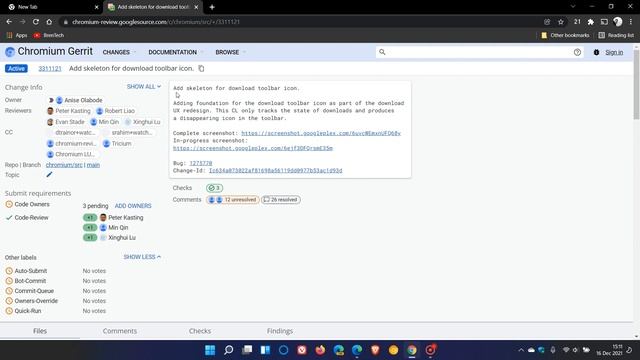Open Chrome profile avatar

point(618,22)
